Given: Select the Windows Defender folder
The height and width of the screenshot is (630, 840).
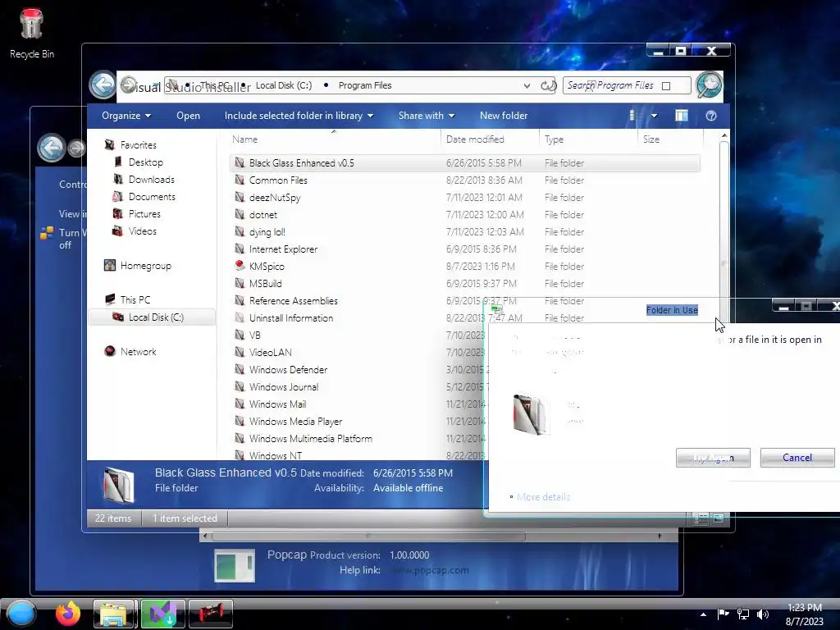Looking at the screenshot, I should pyautogui.click(x=288, y=370).
